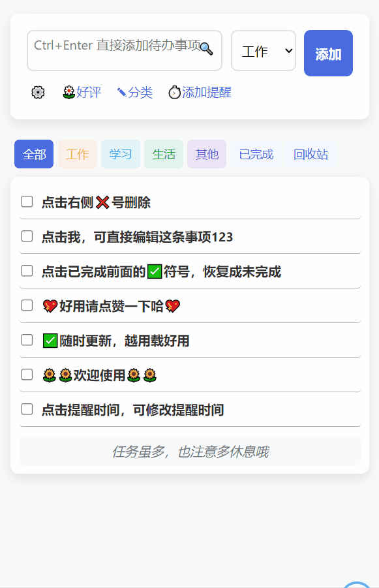Open settings via the gear icon

(38, 92)
